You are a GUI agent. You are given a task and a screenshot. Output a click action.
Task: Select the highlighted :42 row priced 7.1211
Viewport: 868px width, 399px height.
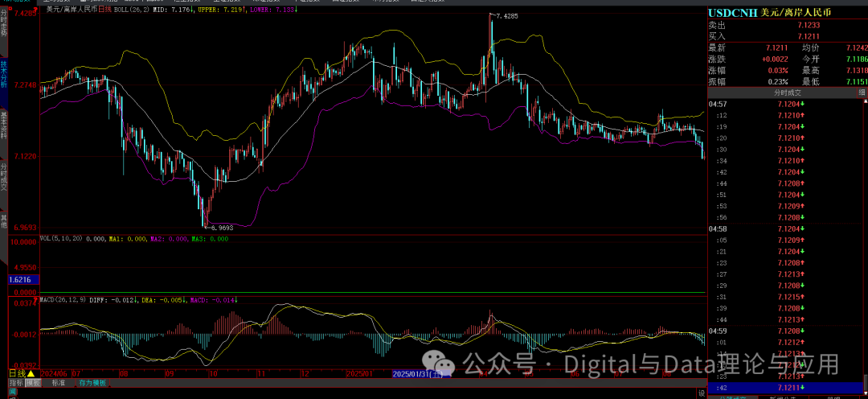[x=785, y=387]
